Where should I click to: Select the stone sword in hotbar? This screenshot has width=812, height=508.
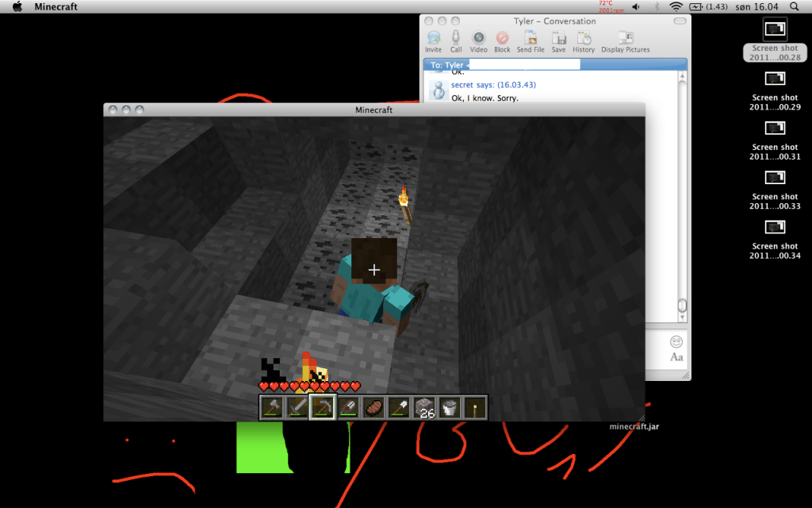[297, 407]
